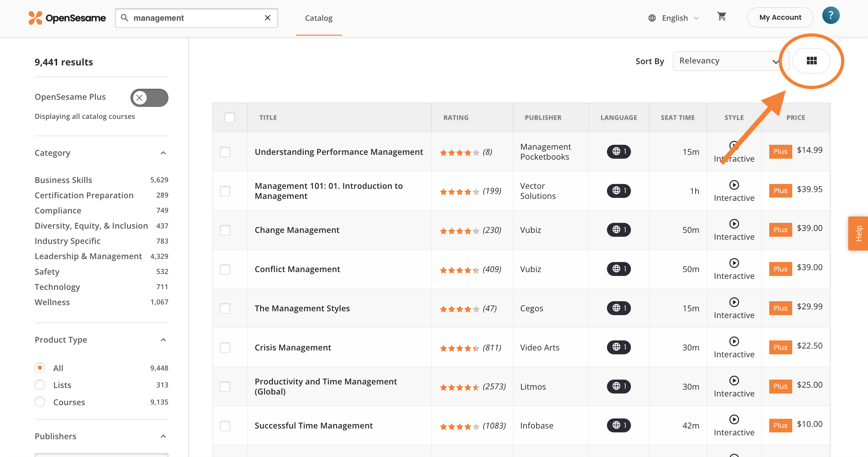Screen dimensions: 868x457
Task: Open language badge for Crisis Management
Action: pos(619,347)
